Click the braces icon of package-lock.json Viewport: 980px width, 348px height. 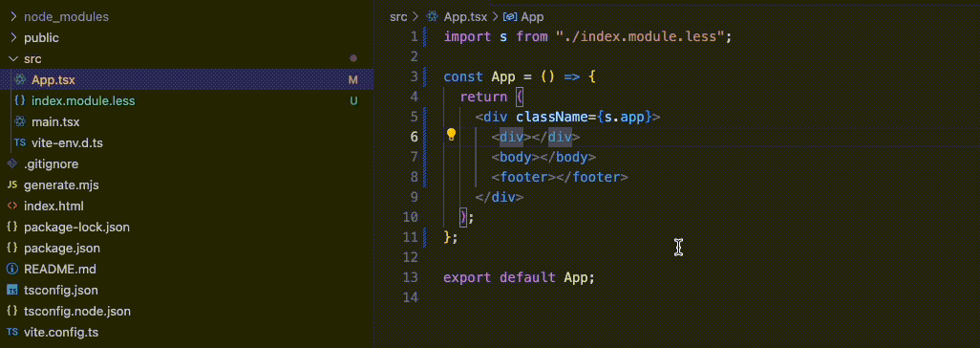tap(11, 228)
